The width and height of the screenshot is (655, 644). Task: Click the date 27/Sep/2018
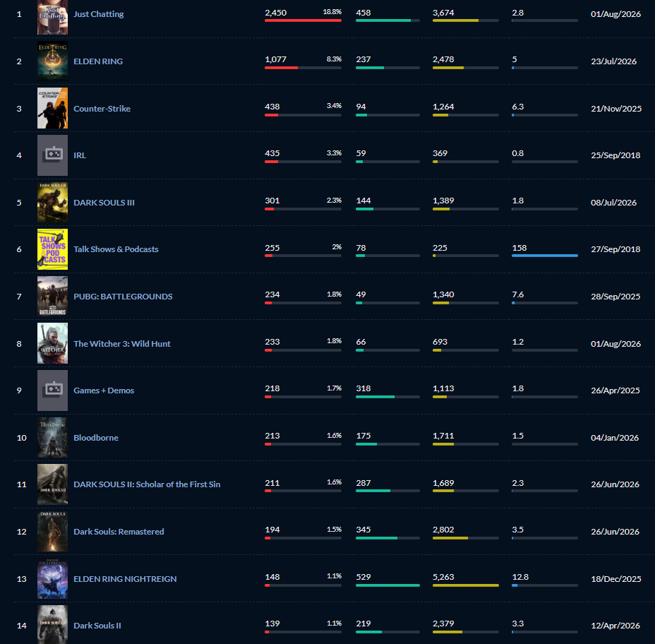pos(615,249)
